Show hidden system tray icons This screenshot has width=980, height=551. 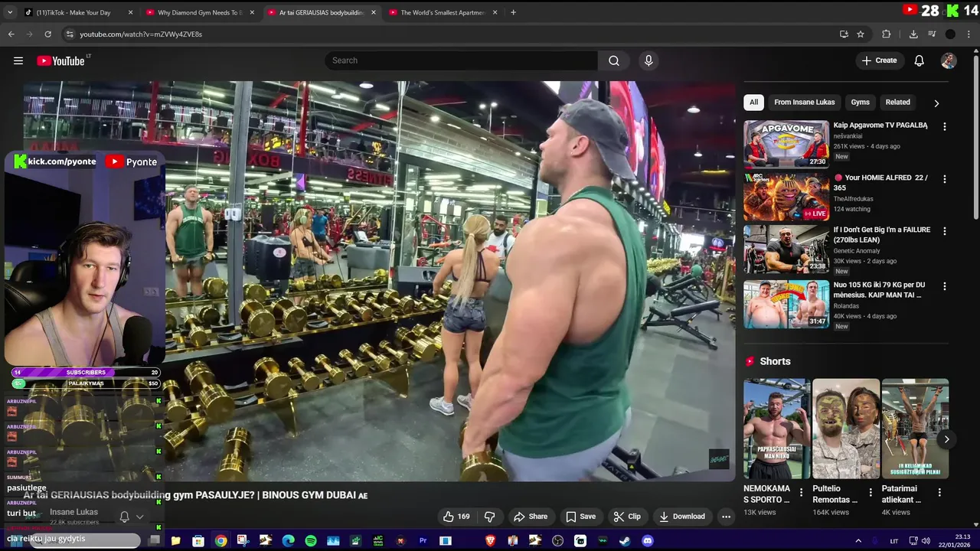point(857,540)
